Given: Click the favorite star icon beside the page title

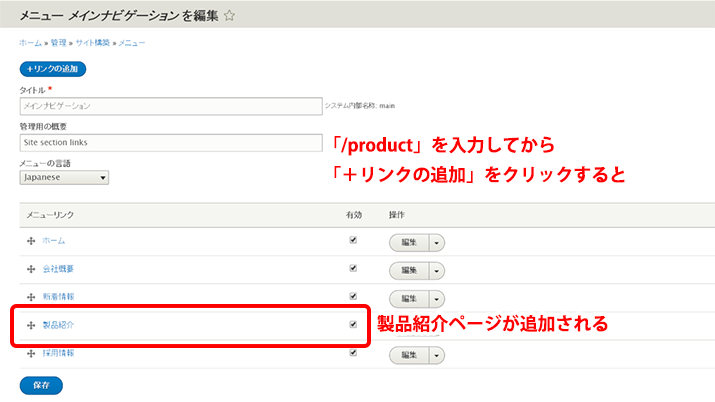Looking at the screenshot, I should point(229,15).
